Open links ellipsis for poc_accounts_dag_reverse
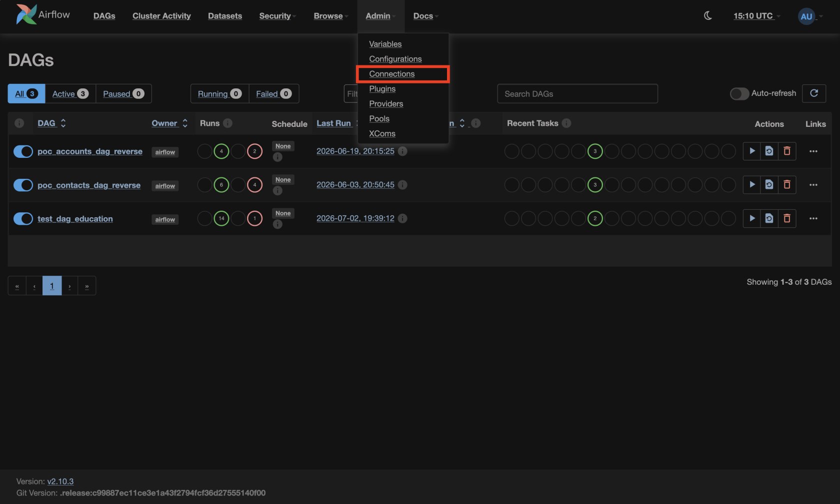The image size is (840, 504). pos(813,151)
